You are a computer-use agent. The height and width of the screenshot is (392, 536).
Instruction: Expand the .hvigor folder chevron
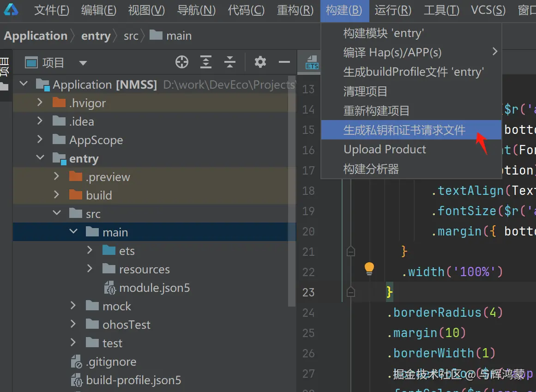[40, 102]
